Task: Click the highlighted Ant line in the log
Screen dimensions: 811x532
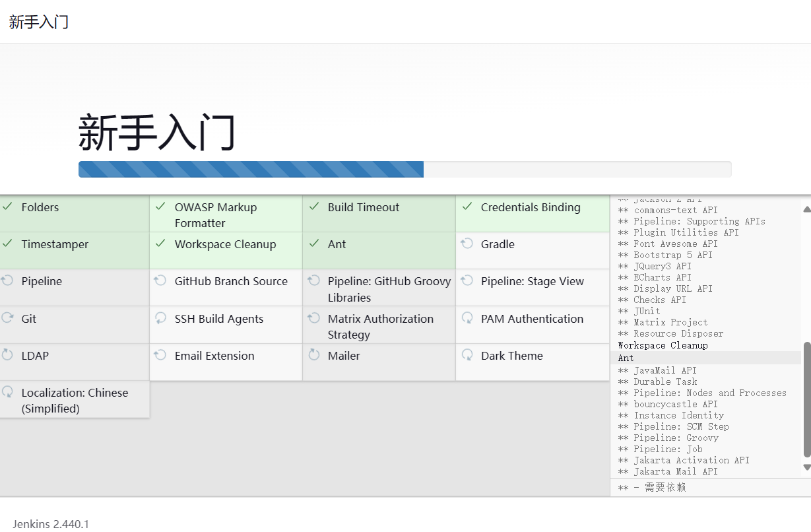Action: point(626,358)
